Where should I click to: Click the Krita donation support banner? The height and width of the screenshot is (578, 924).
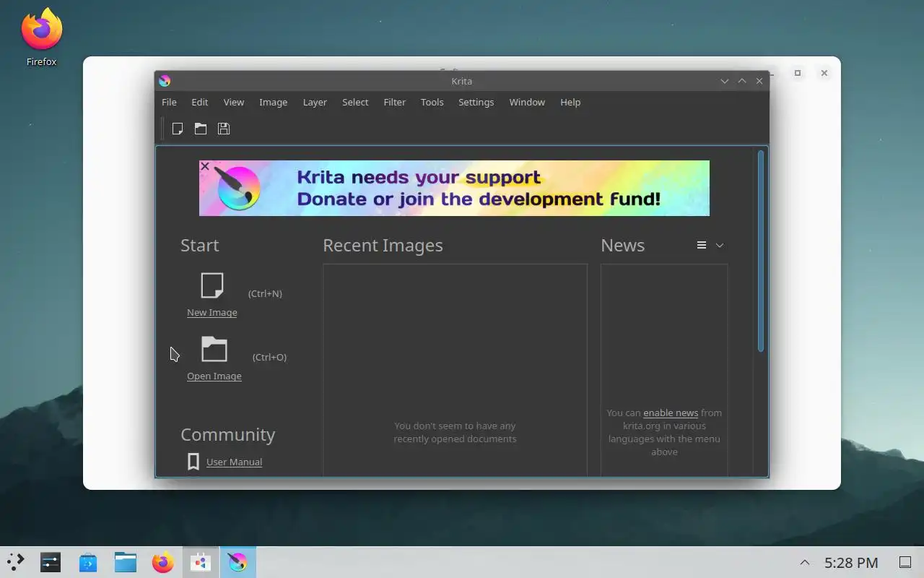tap(455, 188)
